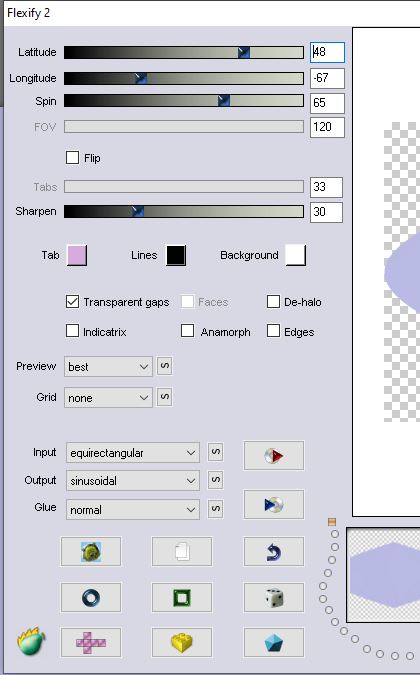Open the Output projection sinusoidal dropdown

[133, 481]
